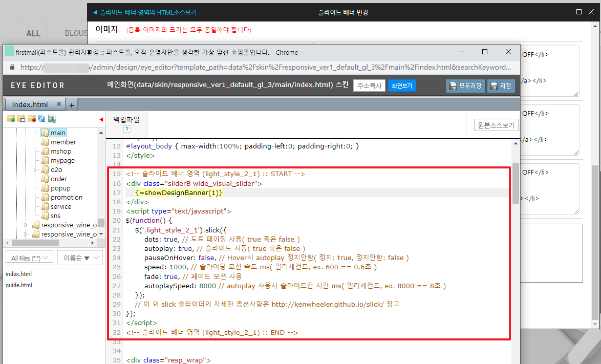Select the service folder

[61, 206]
